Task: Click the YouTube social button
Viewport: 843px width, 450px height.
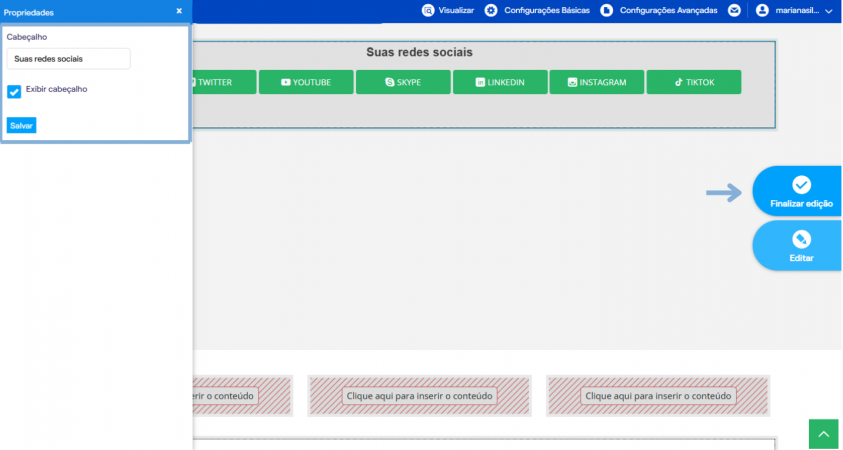Action: 306,82
